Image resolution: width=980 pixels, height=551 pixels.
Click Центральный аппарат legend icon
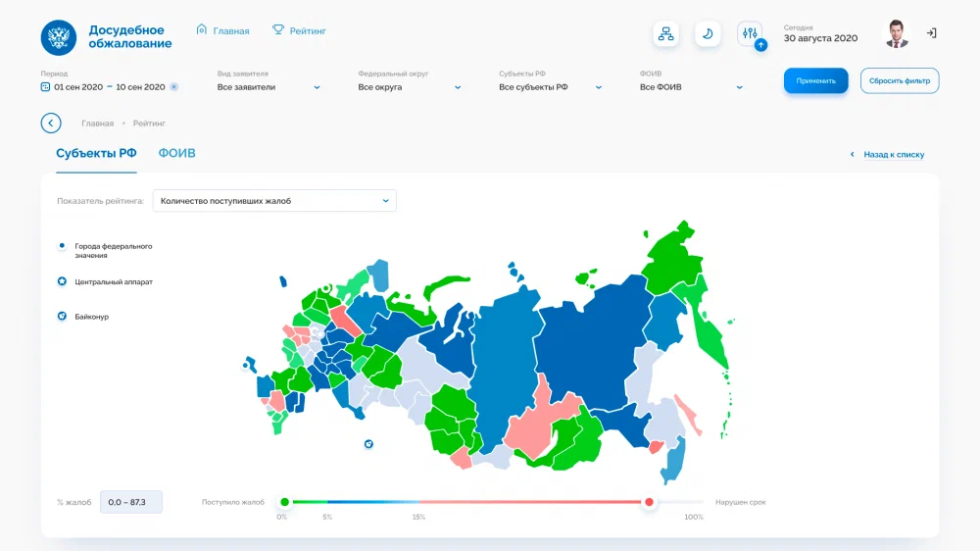(x=62, y=281)
